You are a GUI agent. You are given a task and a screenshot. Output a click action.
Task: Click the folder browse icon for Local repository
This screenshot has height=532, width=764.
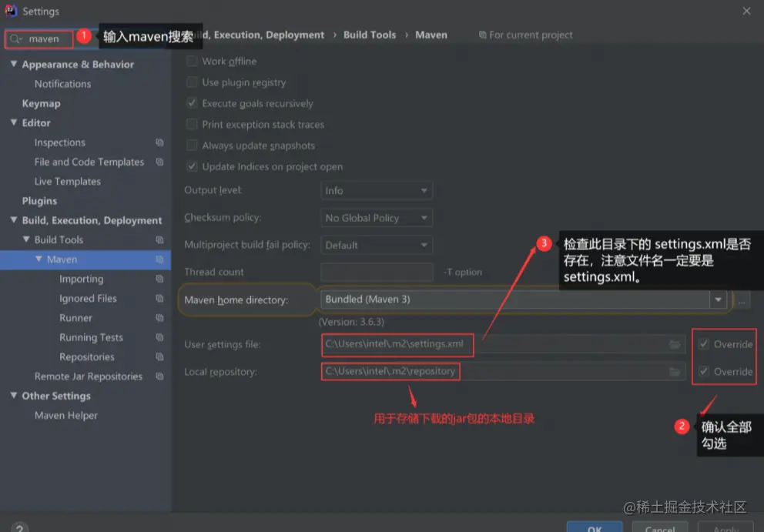pyautogui.click(x=675, y=372)
